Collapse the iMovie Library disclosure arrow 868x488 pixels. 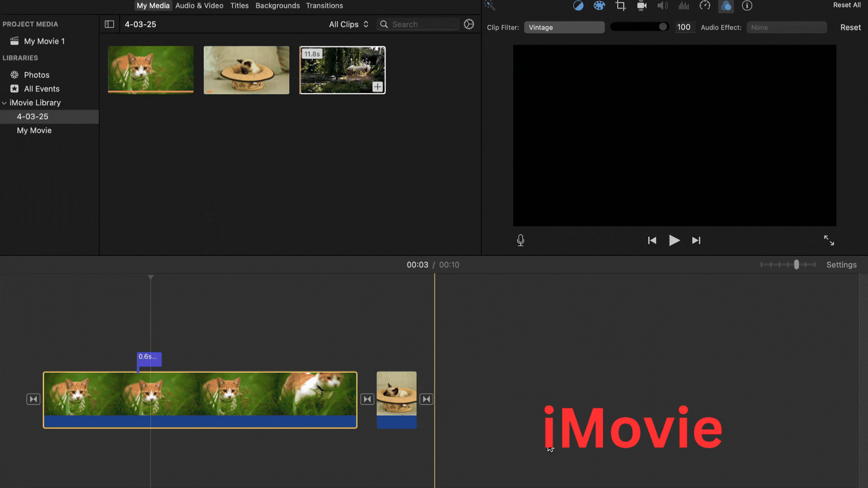[5, 103]
